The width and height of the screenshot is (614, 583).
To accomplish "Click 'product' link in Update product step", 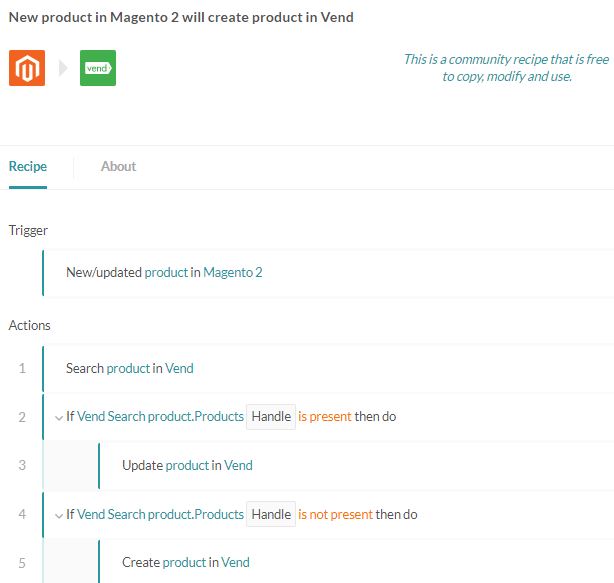I will click(x=187, y=466).
